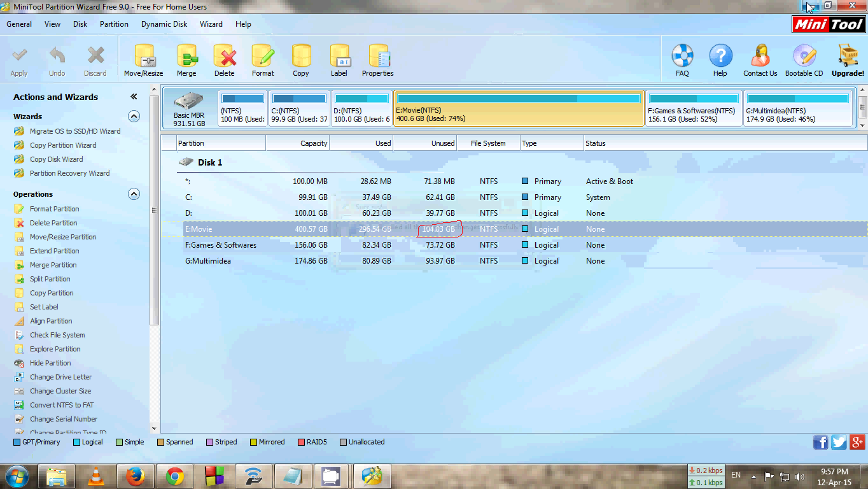Click the Apply checkmark icon
The height and width of the screenshot is (489, 868).
click(20, 55)
